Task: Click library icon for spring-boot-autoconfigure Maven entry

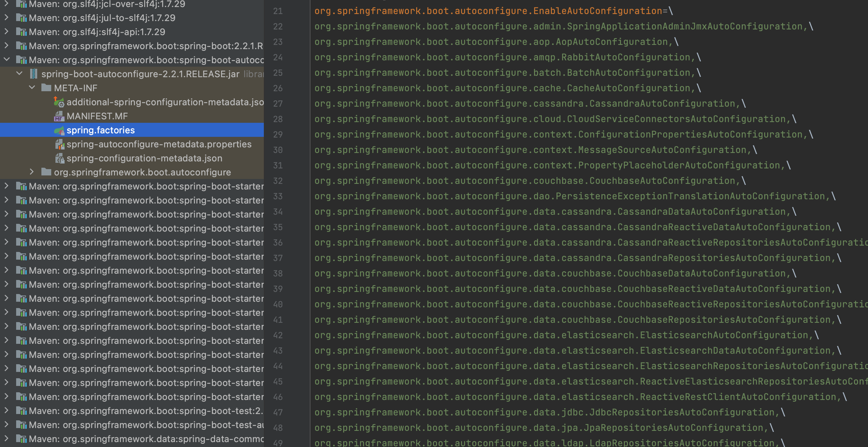Action: click(x=21, y=60)
